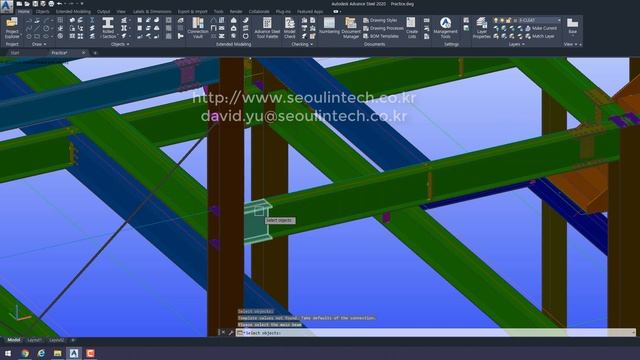The height and width of the screenshot is (360, 640).
Task: Click the Plot/print icon in quick access toolbar
Action: 51,4
